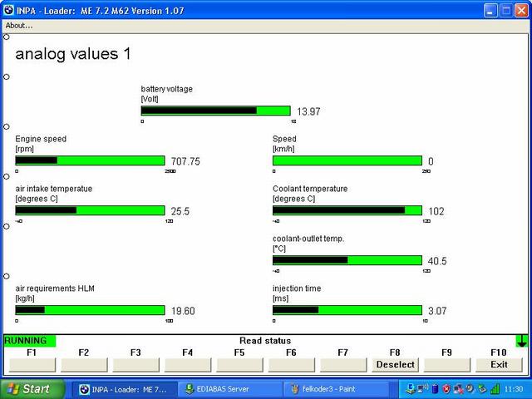This screenshot has height=399, width=532.
Task: Click the injection time bar gauge
Action: coord(347,310)
